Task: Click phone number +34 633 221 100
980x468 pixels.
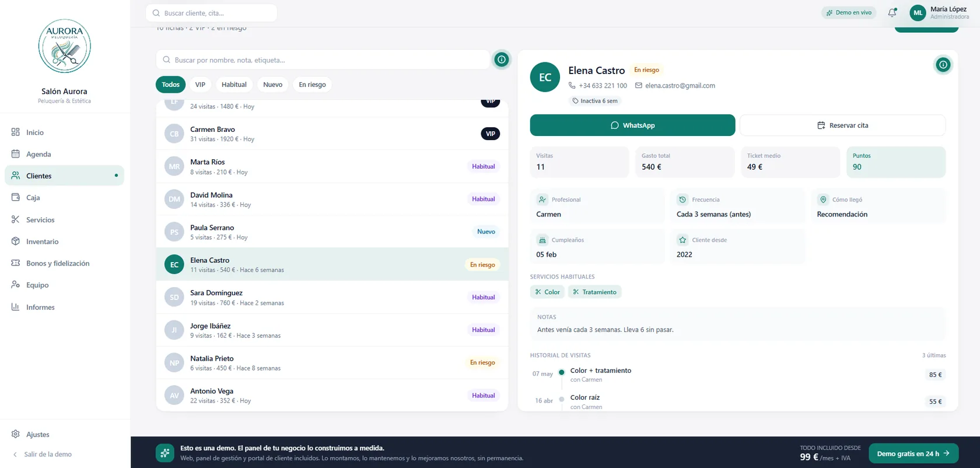Action: pos(603,86)
